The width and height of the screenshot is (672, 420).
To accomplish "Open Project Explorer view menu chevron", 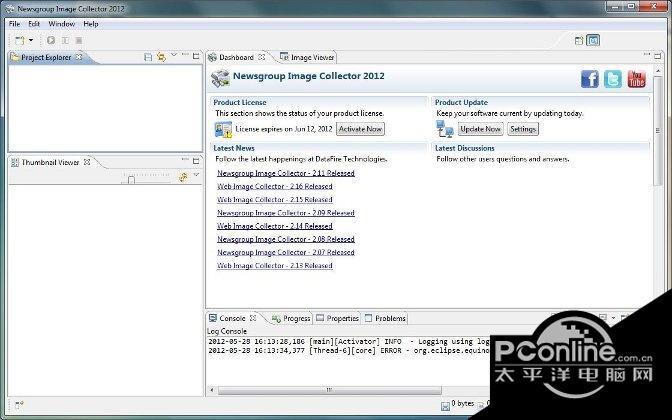I will pyautogui.click(x=174, y=54).
